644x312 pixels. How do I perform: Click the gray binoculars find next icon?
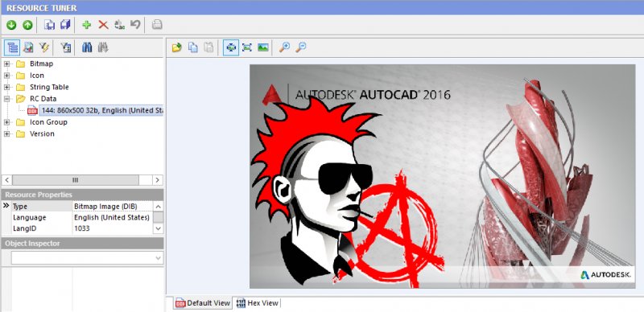[103, 47]
